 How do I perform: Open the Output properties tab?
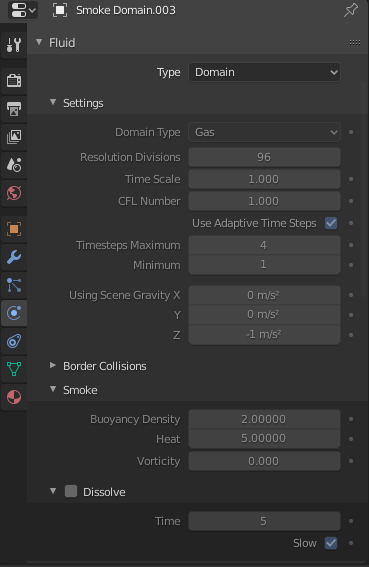(x=14, y=108)
